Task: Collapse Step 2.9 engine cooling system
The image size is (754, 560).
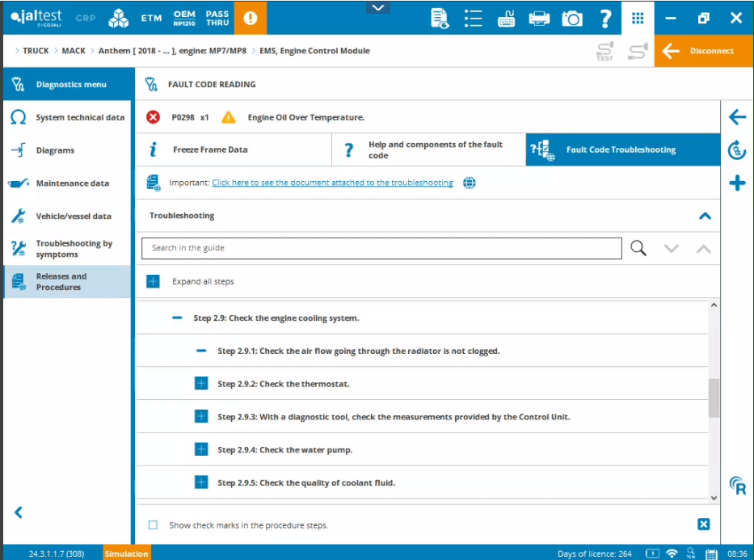Action: [177, 318]
